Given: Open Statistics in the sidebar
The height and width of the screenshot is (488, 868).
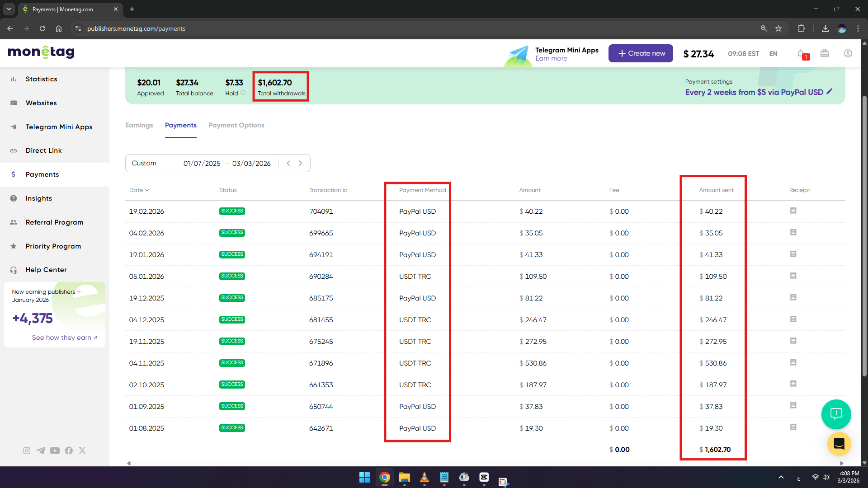Looking at the screenshot, I should tap(41, 79).
